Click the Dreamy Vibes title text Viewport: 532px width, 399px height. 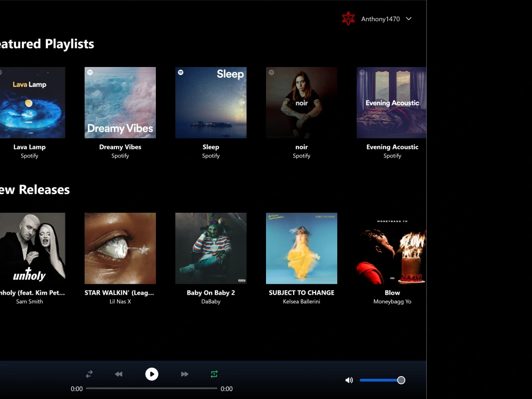120,147
